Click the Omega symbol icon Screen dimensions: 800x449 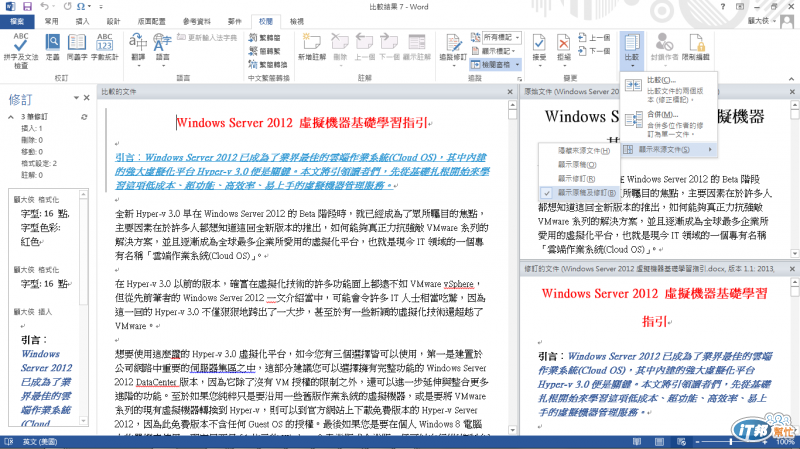[81, 7]
